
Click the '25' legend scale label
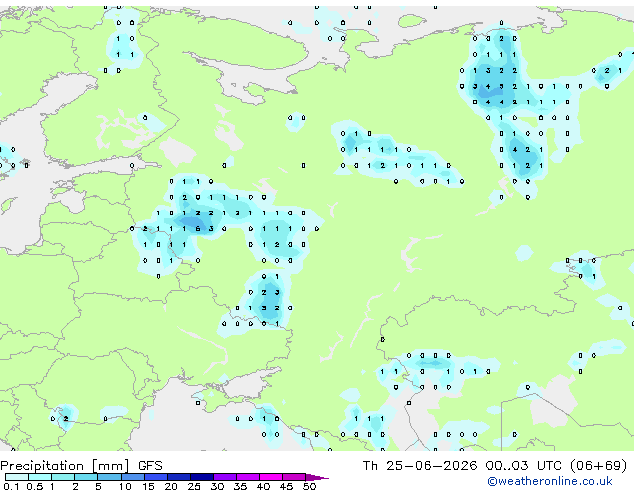pyautogui.click(x=194, y=486)
